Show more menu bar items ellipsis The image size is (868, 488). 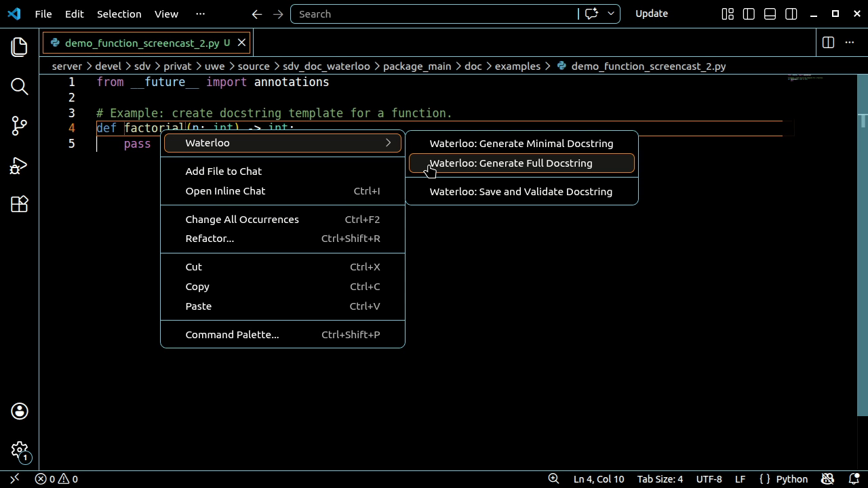coord(200,14)
